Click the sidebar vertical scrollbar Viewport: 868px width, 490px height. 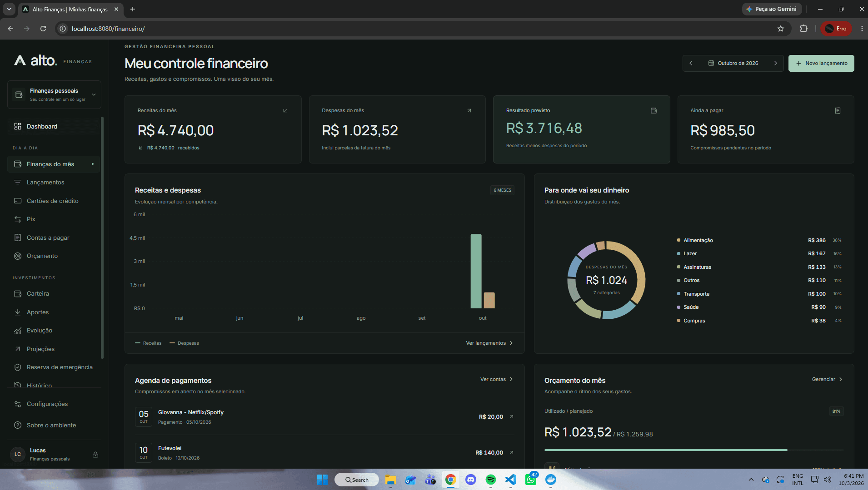coord(102,238)
